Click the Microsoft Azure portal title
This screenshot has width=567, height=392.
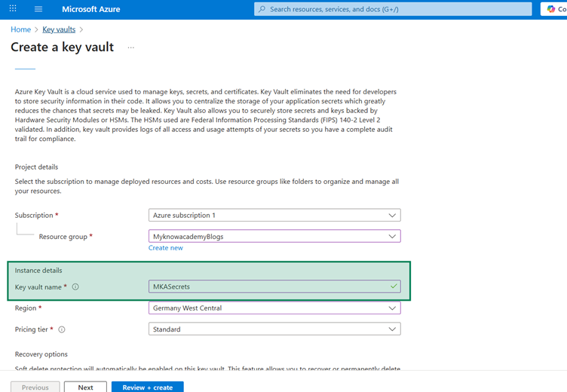click(x=90, y=9)
